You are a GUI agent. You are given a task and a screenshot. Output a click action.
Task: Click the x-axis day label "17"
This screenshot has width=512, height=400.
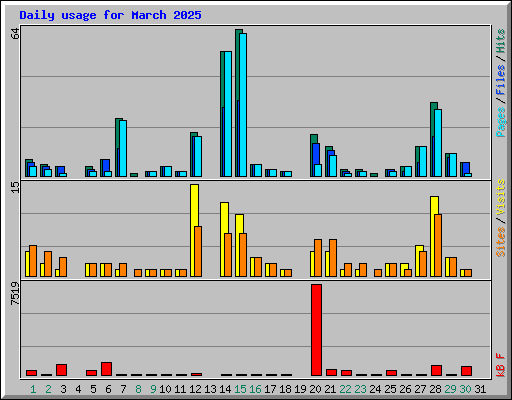click(270, 389)
